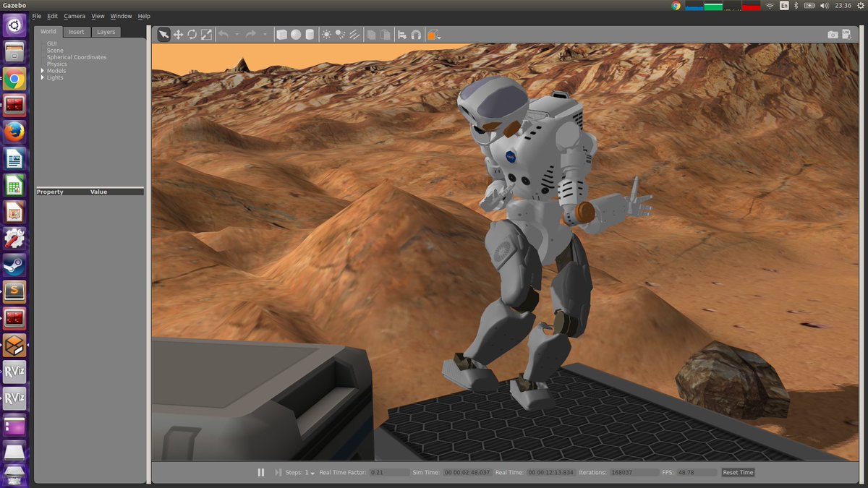Add a point light to the world

point(327,34)
